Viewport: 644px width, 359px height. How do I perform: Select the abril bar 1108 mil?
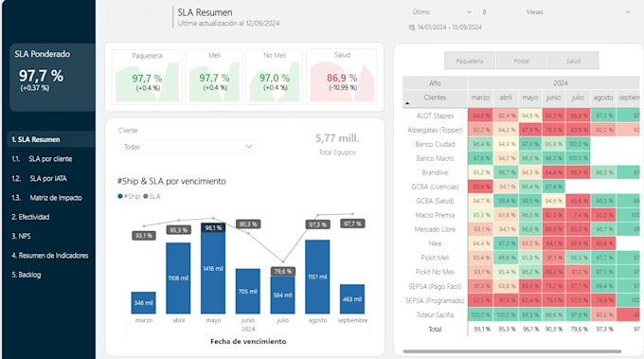click(x=178, y=278)
